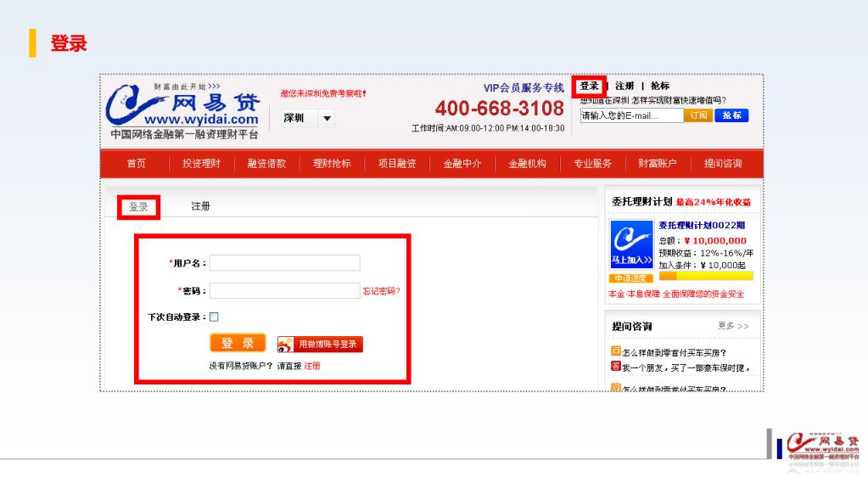Click the 马上加入 plan thumbnail
The height and width of the screenshot is (488, 868).
(631, 244)
